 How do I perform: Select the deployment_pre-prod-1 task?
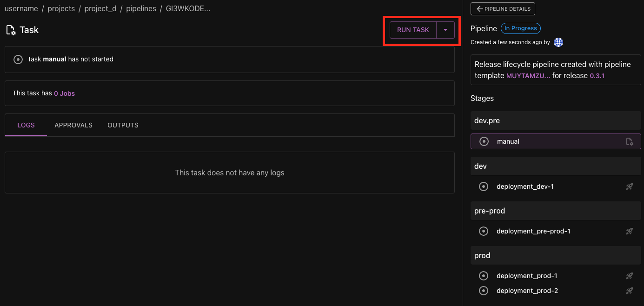[x=556, y=231]
